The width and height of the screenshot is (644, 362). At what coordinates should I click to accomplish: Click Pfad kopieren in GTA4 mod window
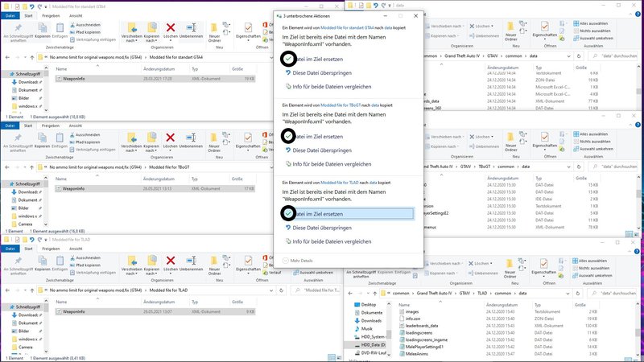pyautogui.click(x=85, y=32)
